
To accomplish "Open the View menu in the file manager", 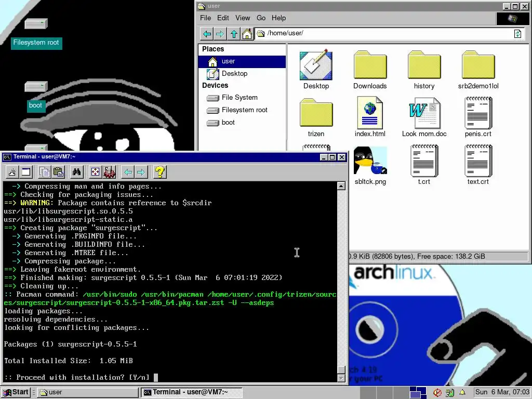I will [243, 18].
